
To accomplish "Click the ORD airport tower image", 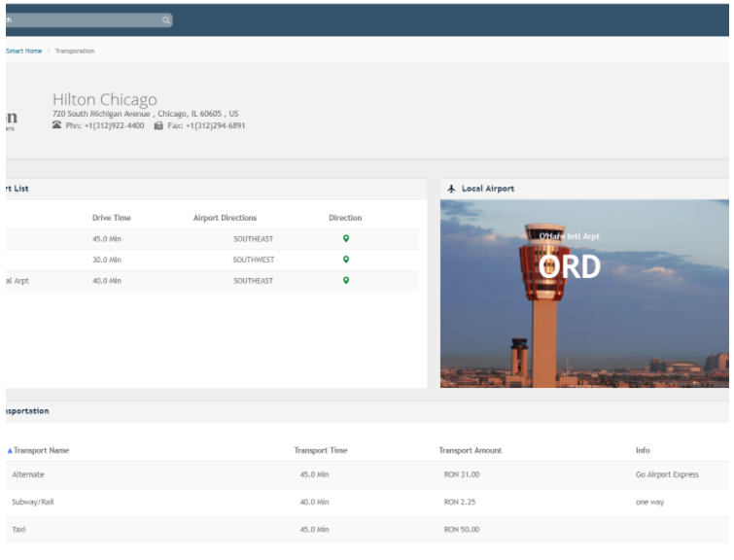I will pos(584,294).
